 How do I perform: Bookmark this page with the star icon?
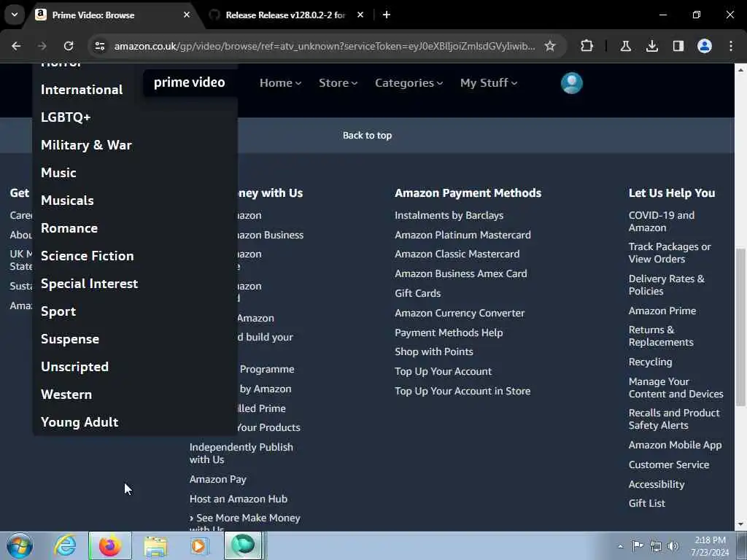pos(550,46)
